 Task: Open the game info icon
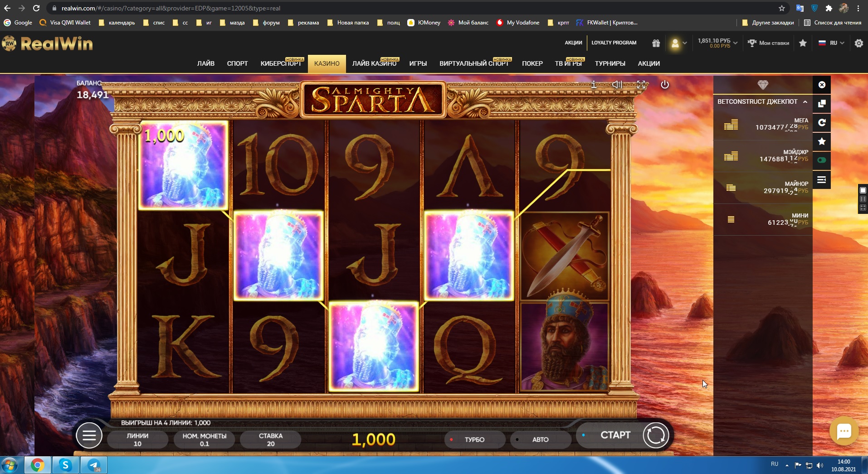[x=594, y=85]
